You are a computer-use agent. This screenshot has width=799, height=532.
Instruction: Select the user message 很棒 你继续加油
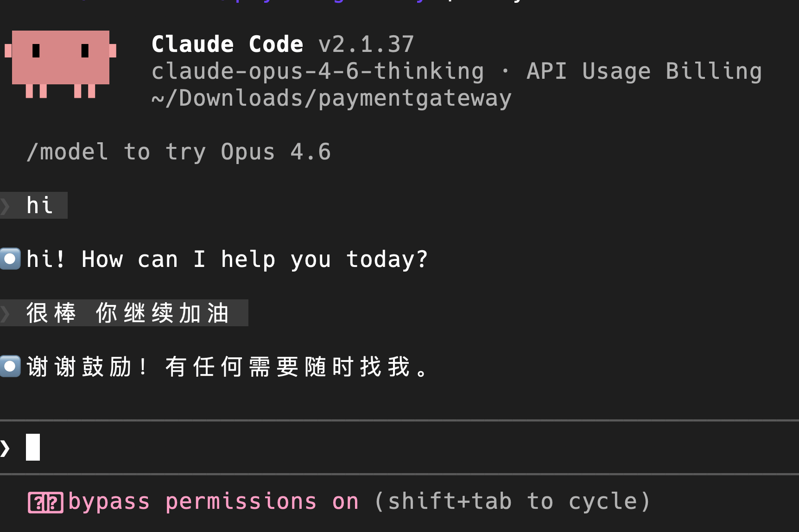pyautogui.click(x=127, y=313)
